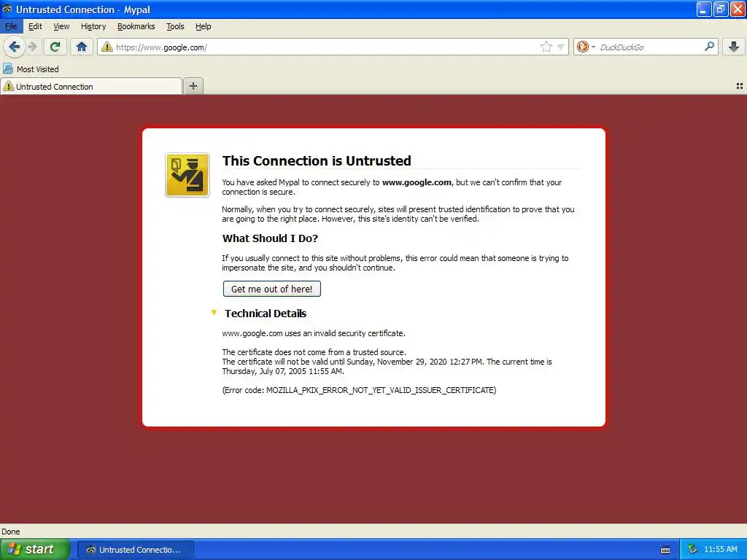Open the Home page icon
Image resolution: width=747 pixels, height=560 pixels.
coord(82,47)
